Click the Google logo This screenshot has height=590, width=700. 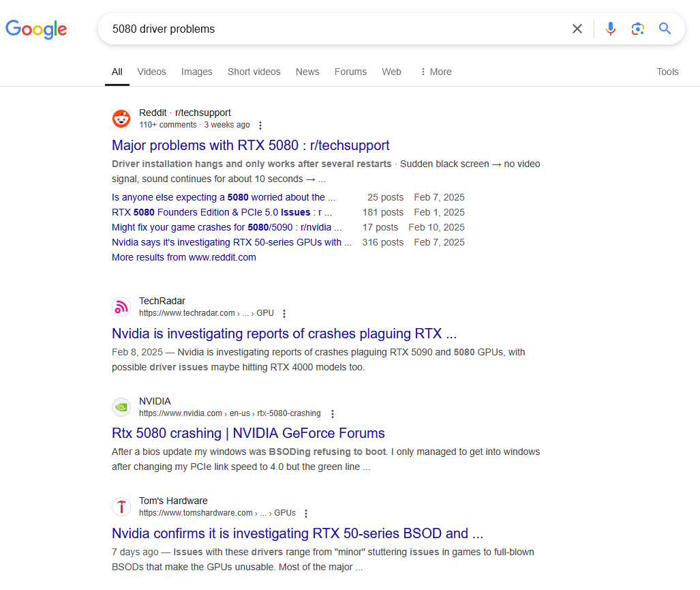36,29
